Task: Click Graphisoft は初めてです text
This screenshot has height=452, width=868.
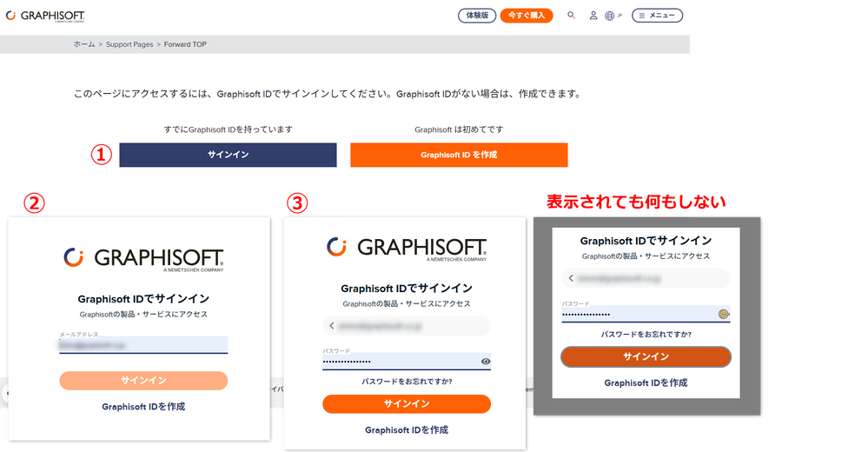Action: point(459,130)
